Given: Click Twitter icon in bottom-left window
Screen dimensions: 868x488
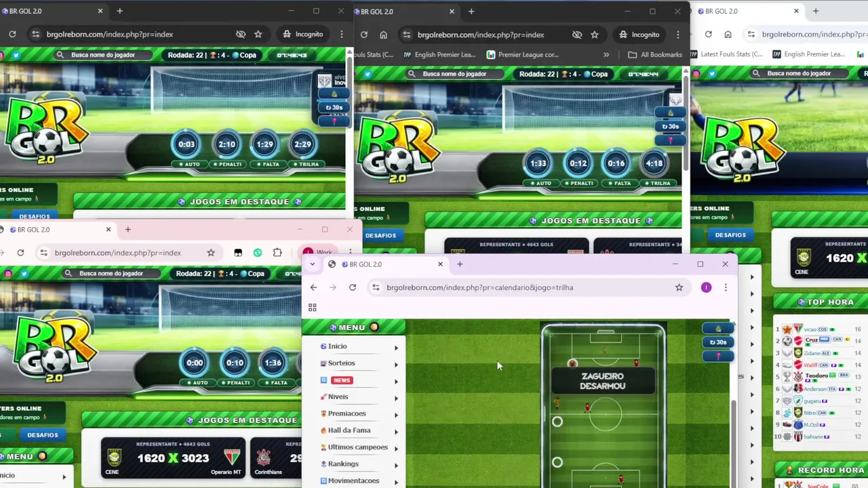Looking at the screenshot, I should point(24,274).
